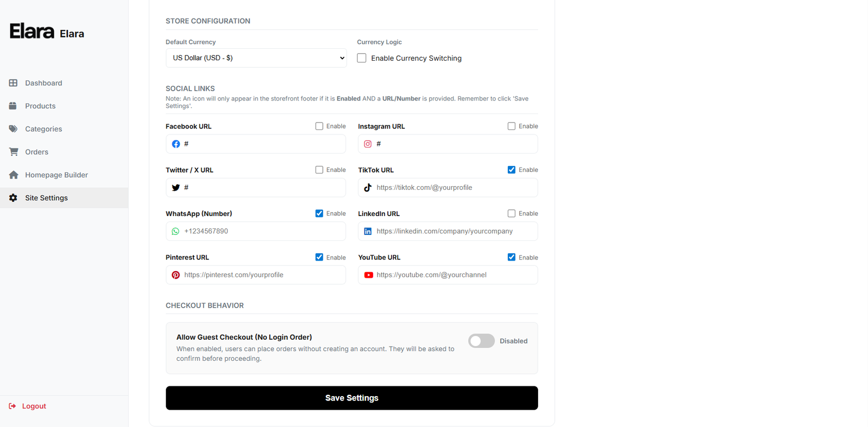
Task: Open the Default Currency dropdown
Action: click(x=256, y=58)
